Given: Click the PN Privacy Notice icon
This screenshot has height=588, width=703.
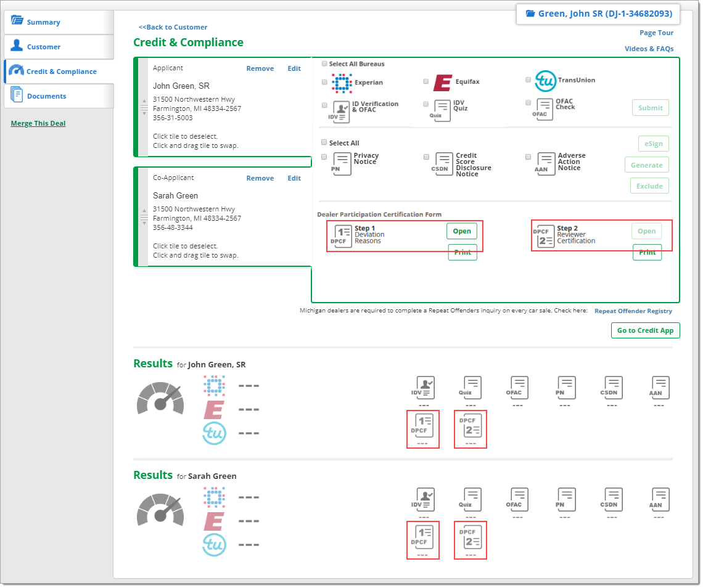Looking at the screenshot, I should point(341,164).
